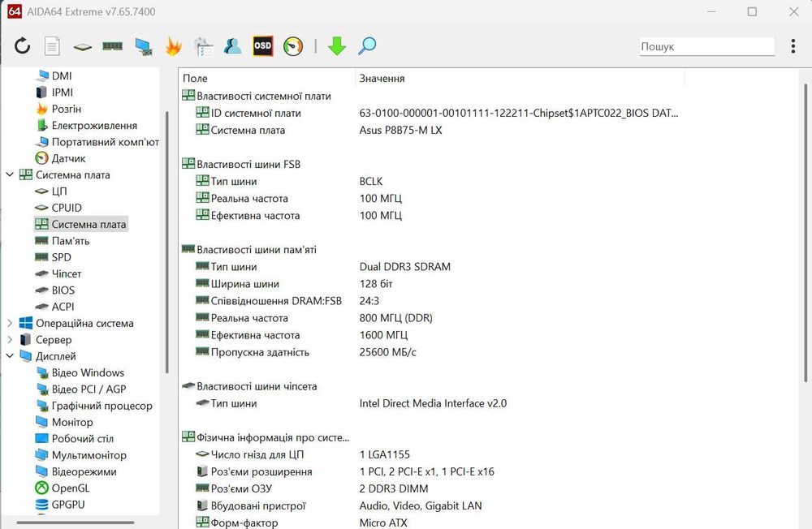Select the Dual DDR3 SDRAM value
Screen dimensions: 812x529
(x=405, y=267)
